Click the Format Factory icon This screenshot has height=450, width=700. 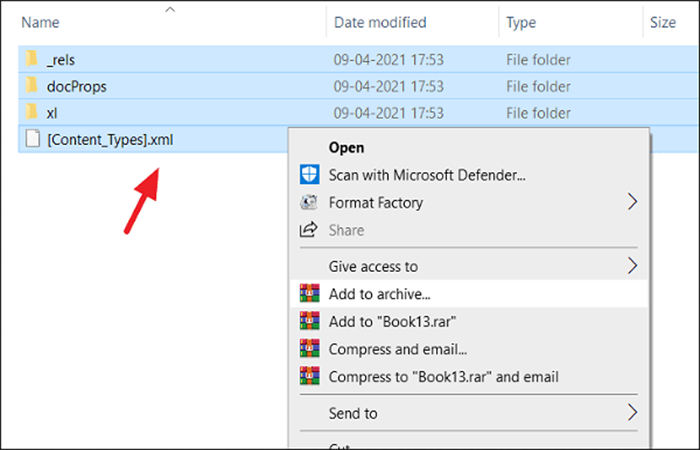(x=309, y=202)
